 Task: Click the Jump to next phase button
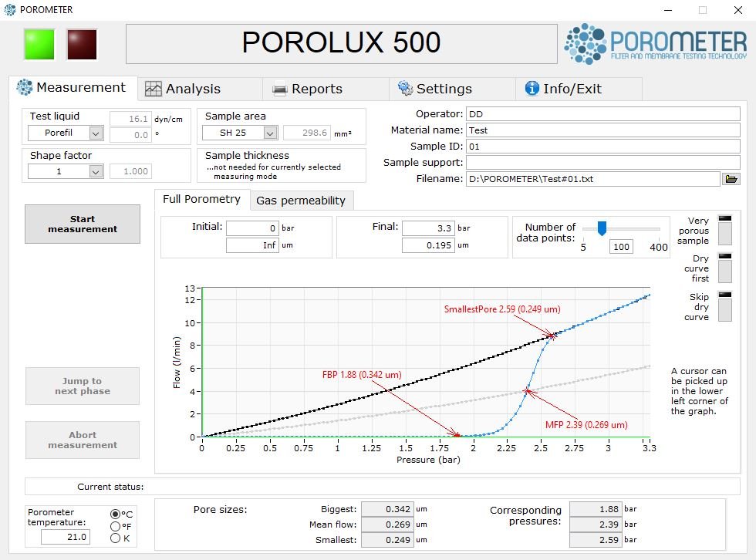[x=83, y=386]
